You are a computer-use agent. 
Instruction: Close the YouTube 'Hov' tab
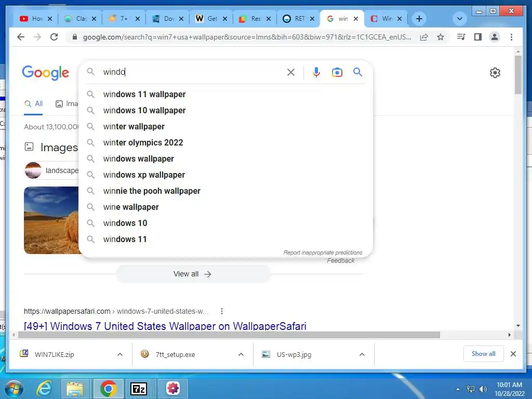50,19
